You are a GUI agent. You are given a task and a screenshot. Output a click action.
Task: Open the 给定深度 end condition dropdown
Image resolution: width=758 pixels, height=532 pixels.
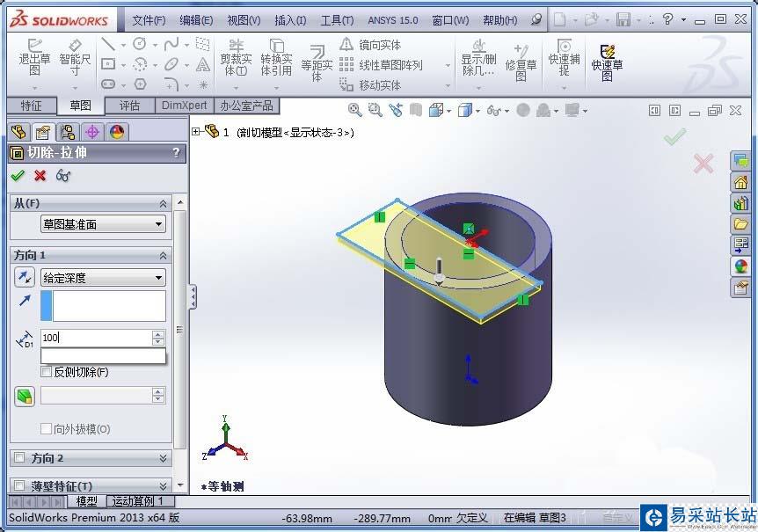click(x=103, y=278)
